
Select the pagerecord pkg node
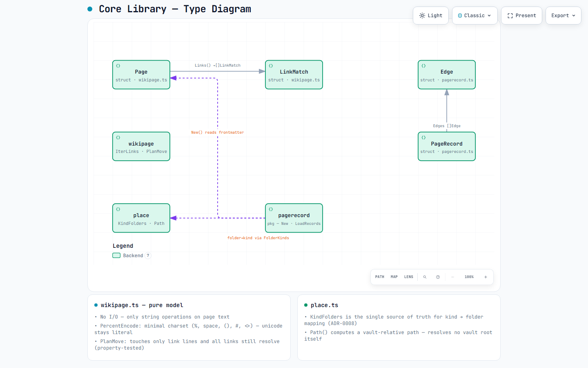pos(294,218)
